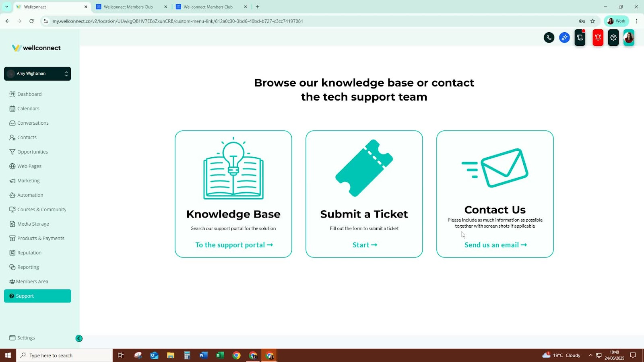Viewport: 644px width, 362px height.
Task: Open Calculator from the taskbar
Action: [187, 356]
